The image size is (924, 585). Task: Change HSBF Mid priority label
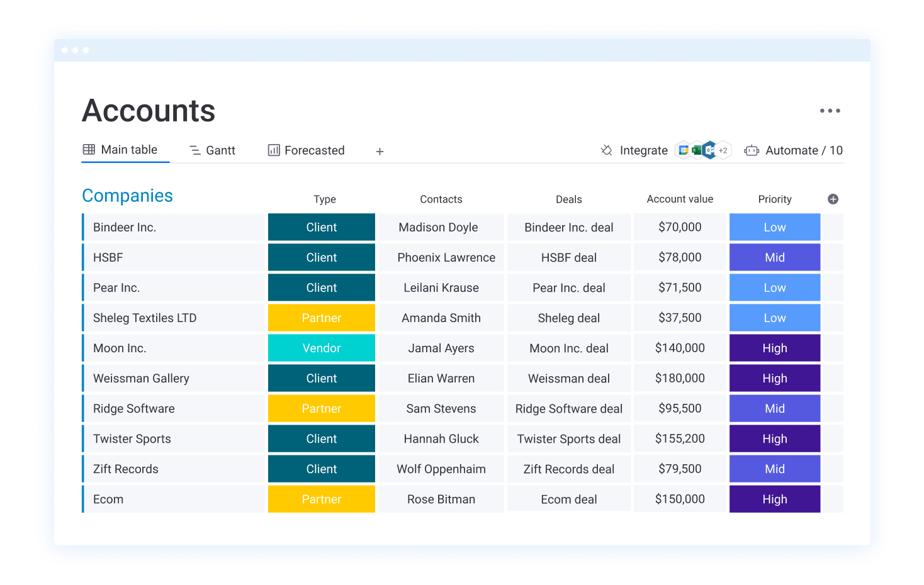click(x=775, y=257)
